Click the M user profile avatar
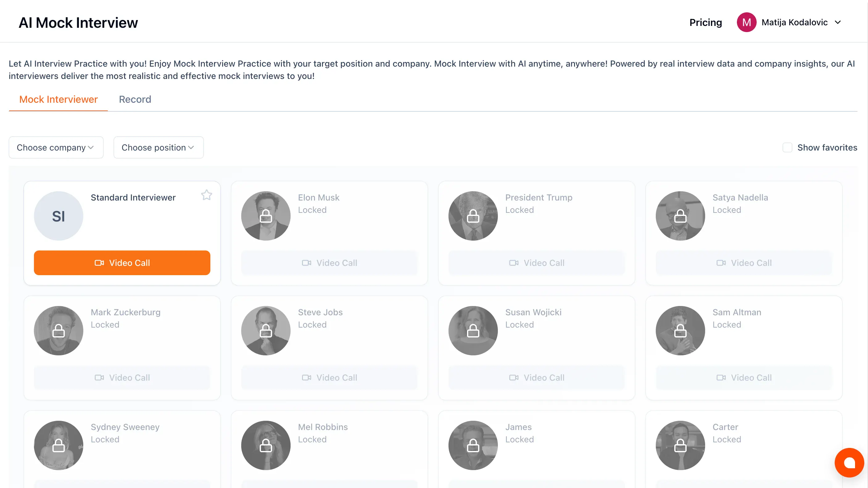The image size is (868, 488). [746, 22]
